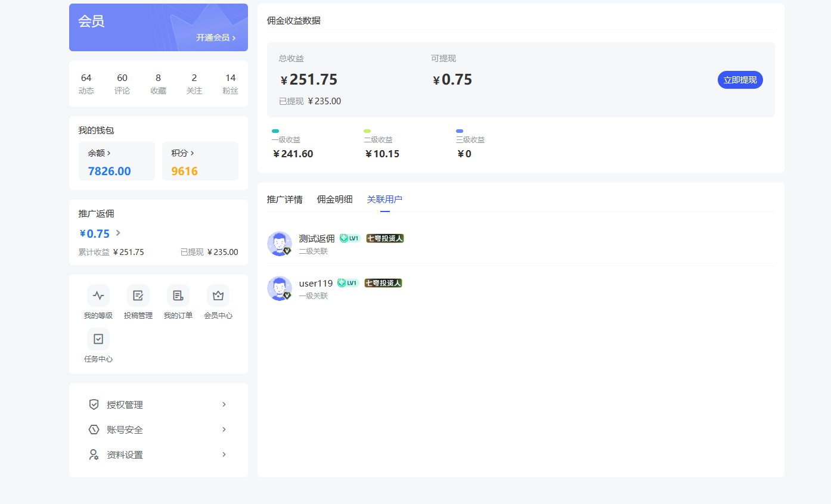
Task: Click the 账号安全 hexagon icon
Action: coord(94,430)
